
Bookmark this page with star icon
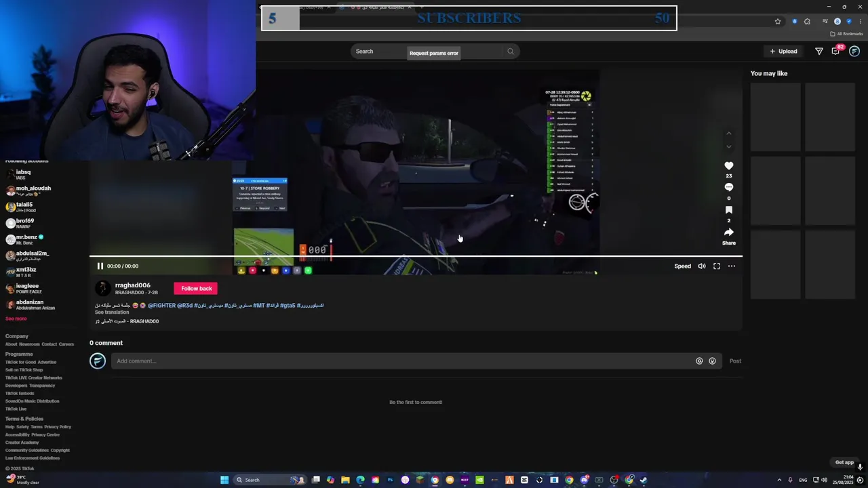778,22
